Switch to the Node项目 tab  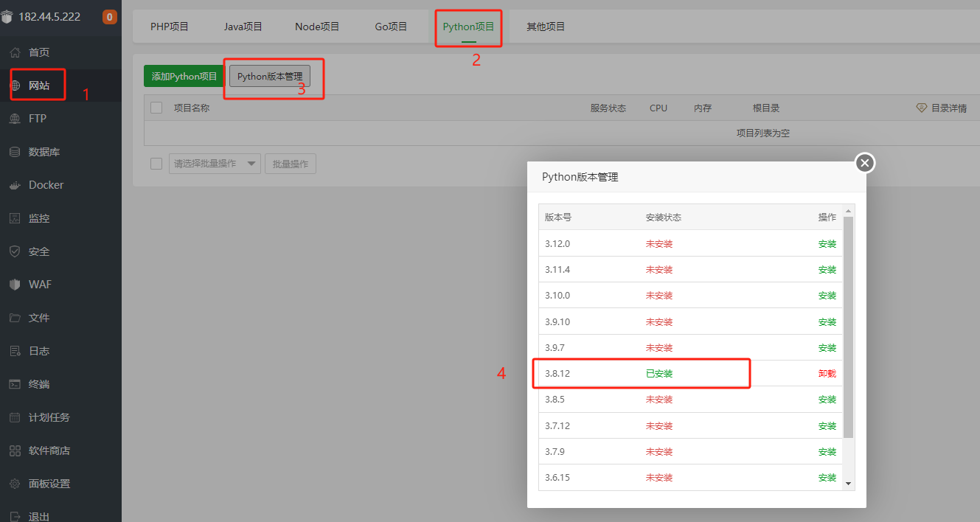point(317,27)
